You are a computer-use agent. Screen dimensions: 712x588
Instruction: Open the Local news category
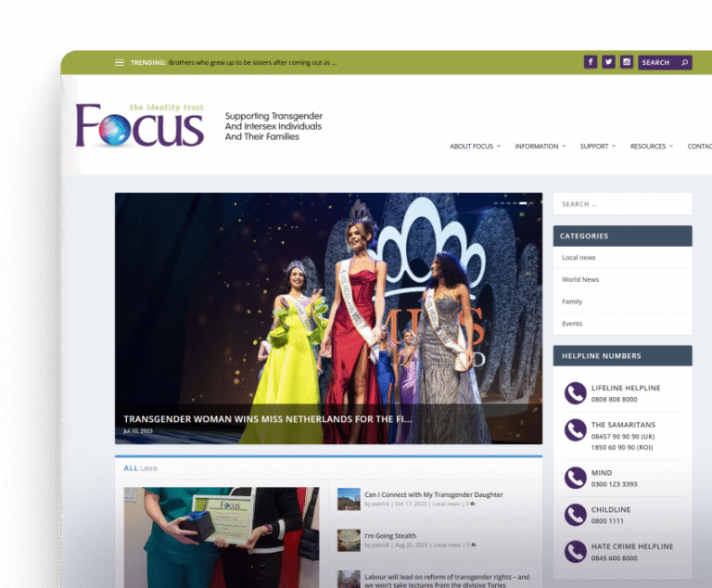(578, 258)
